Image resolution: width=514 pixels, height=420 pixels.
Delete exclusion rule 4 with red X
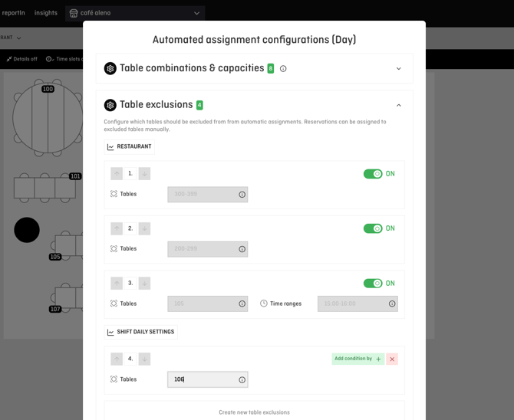tap(392, 359)
